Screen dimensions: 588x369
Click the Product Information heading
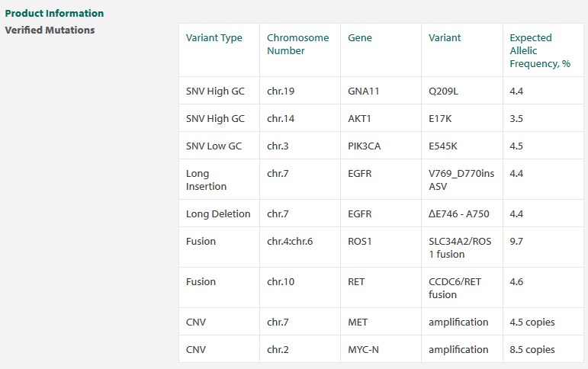[54, 14]
